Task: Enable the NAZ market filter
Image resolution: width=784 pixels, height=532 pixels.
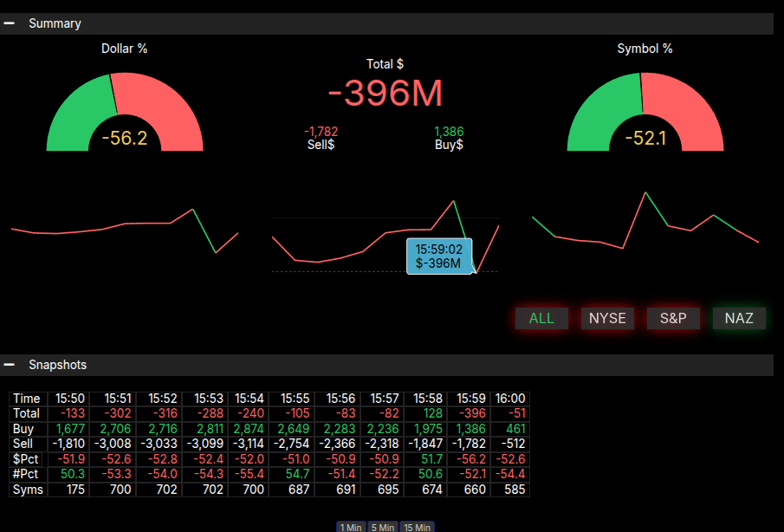Action: pyautogui.click(x=739, y=318)
